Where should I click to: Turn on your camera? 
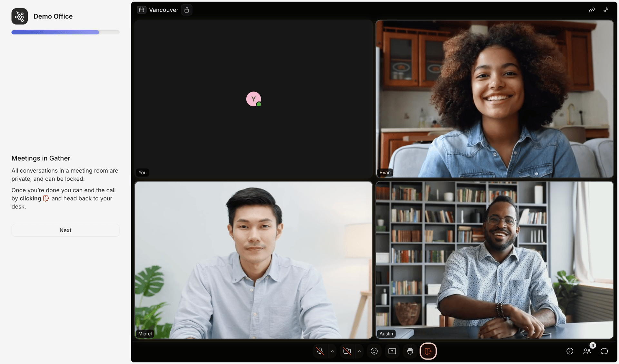347,351
